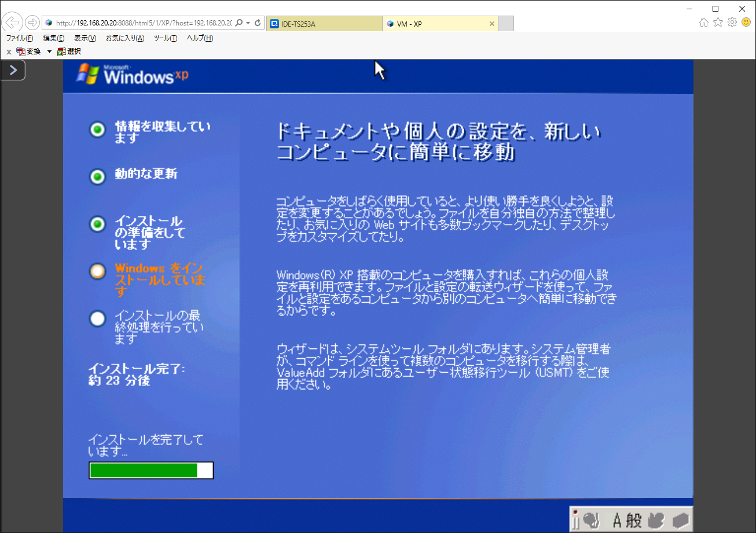The width and height of the screenshot is (756, 533).
Task: Open a new tab with the blank tab button
Action: pos(506,24)
